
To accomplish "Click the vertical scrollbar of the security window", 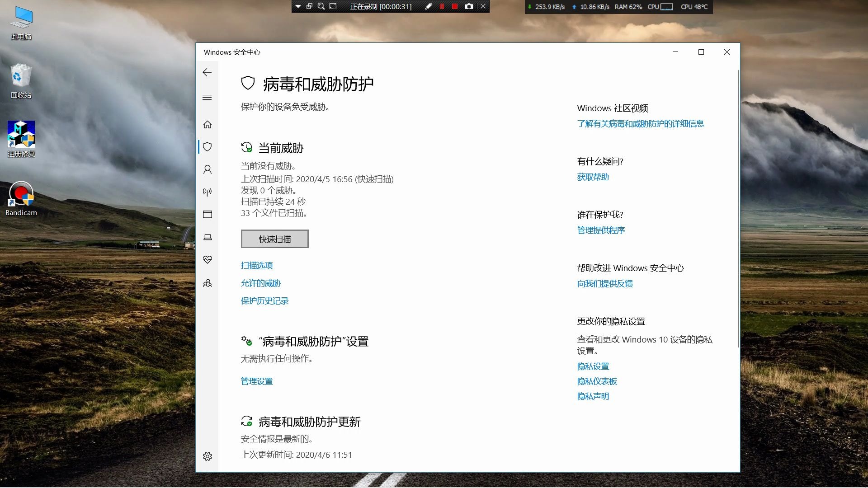I will pos(738,209).
